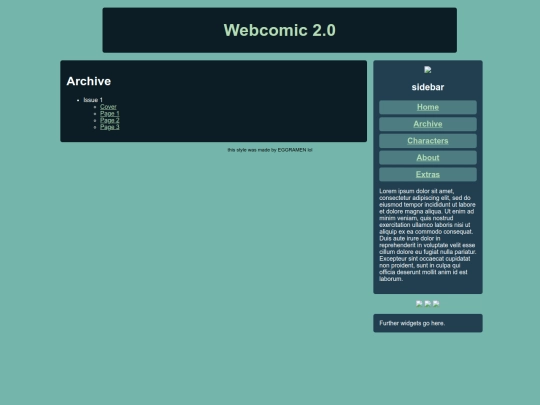Viewport: 540px width, 405px height.
Task: Open the Page 3 archive link
Action: pos(110,127)
